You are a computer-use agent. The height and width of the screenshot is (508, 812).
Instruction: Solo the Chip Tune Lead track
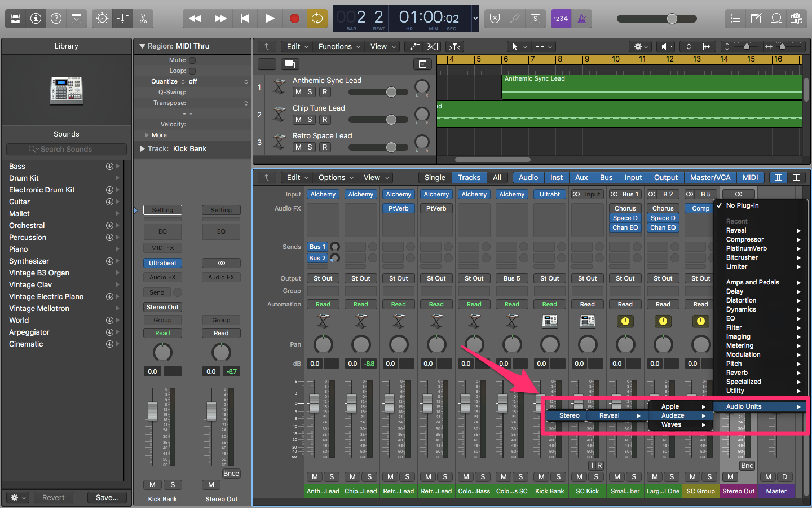click(x=310, y=120)
